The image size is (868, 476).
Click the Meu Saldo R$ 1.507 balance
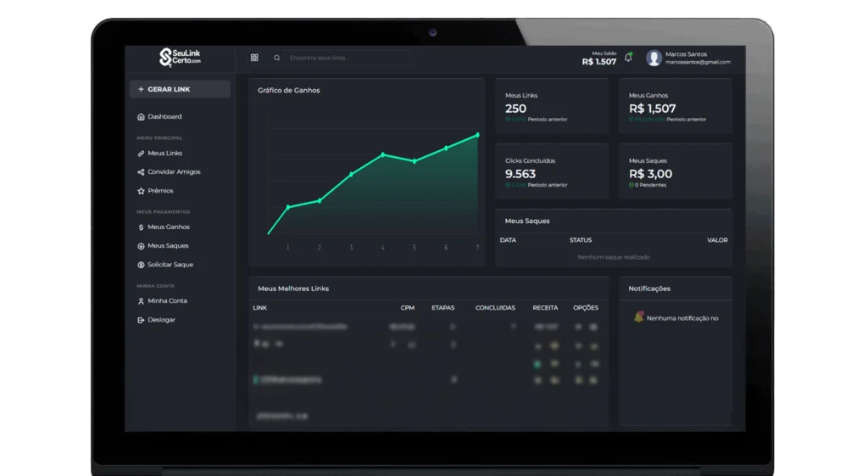599,61
